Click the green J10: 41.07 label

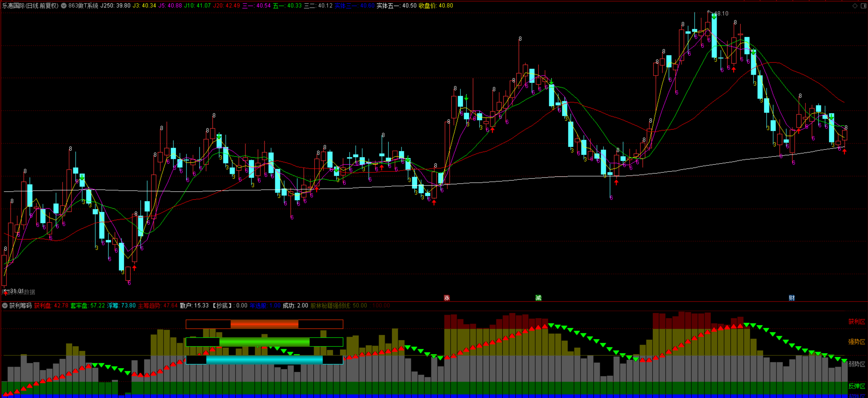pos(197,5)
